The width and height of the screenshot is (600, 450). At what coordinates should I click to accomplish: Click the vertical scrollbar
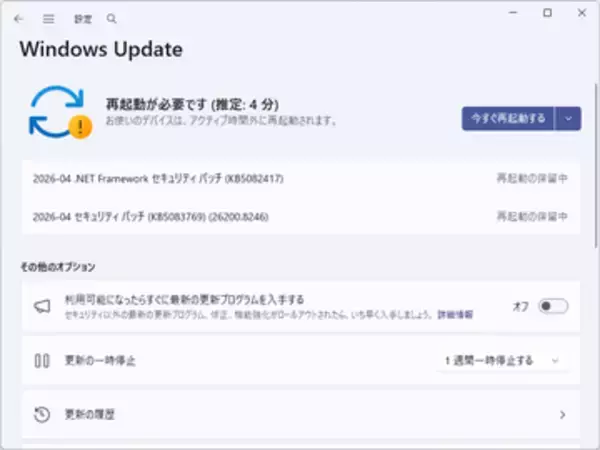[x=596, y=165]
